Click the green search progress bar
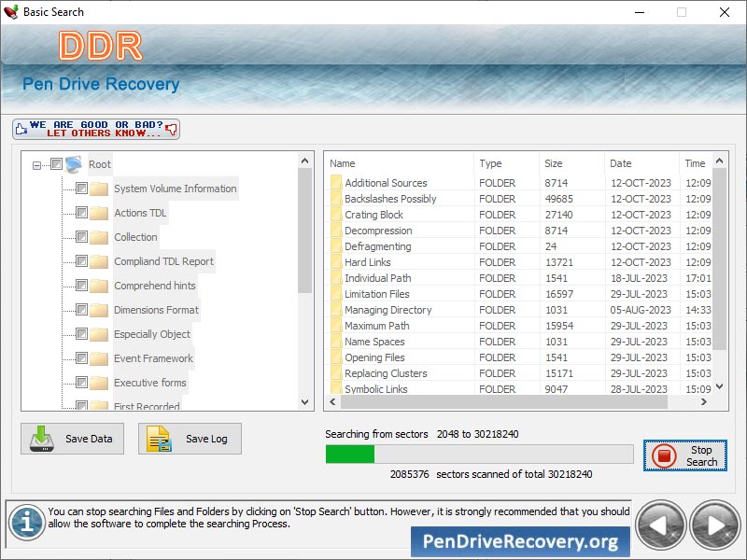The image size is (747, 560). point(350,455)
